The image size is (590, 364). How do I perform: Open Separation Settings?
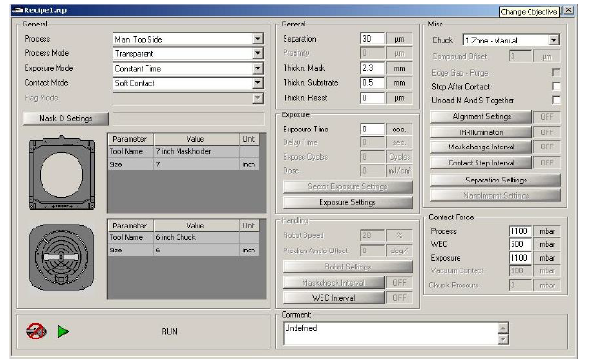click(x=495, y=181)
